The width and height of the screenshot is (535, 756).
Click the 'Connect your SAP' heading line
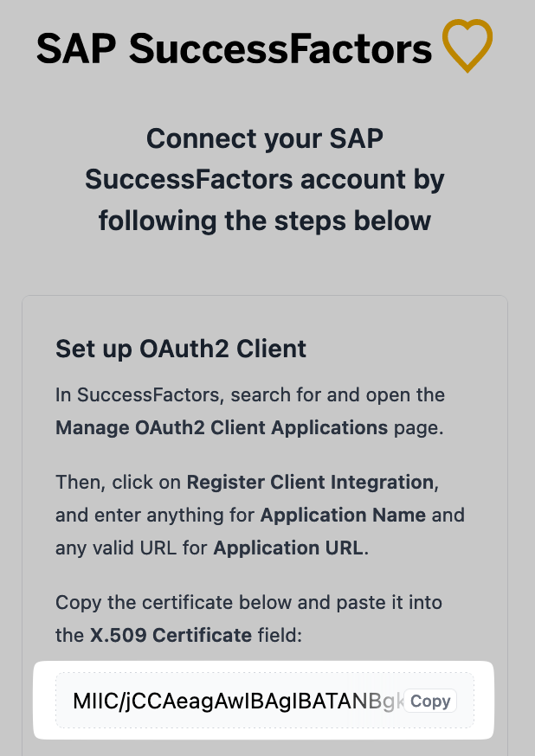[265, 138]
